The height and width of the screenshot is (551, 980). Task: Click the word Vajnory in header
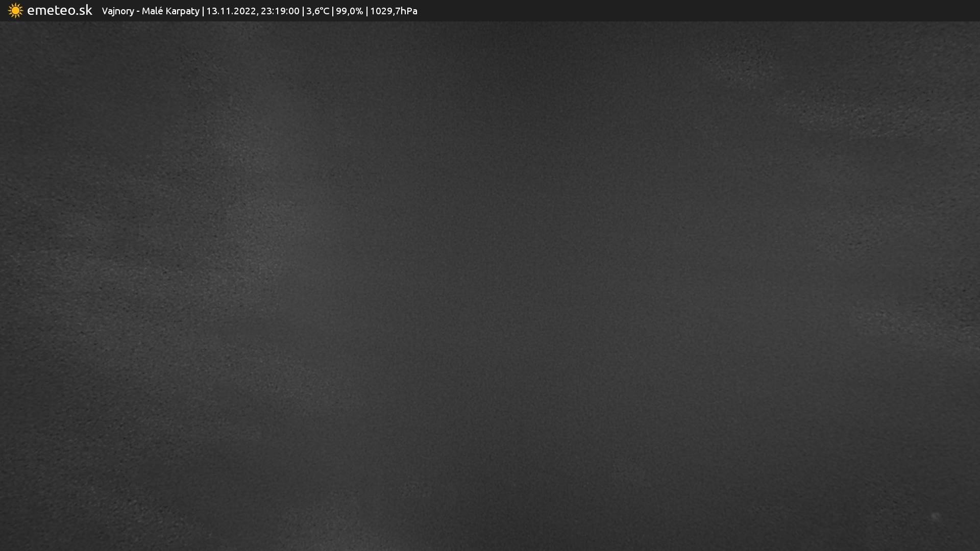(118, 11)
